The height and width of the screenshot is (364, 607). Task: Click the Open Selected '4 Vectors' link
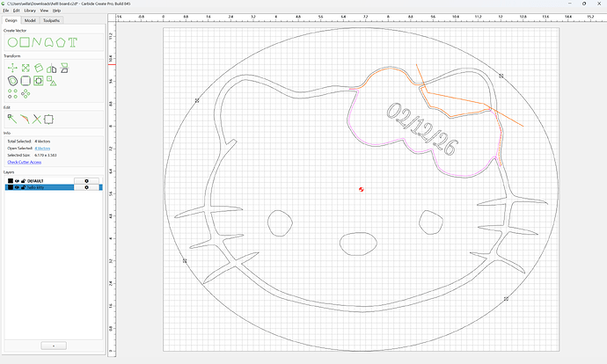[42, 149]
